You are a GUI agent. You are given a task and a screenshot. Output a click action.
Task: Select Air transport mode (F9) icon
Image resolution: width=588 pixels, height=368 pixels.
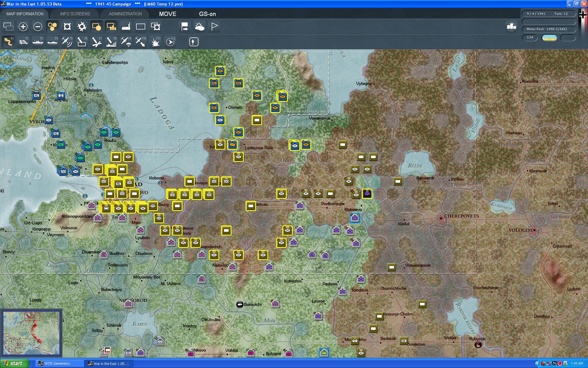click(126, 42)
